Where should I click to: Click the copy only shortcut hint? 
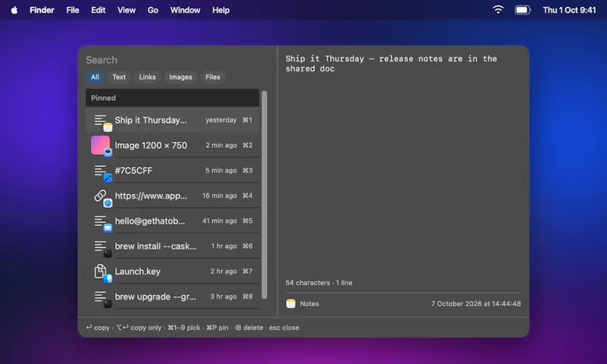139,328
